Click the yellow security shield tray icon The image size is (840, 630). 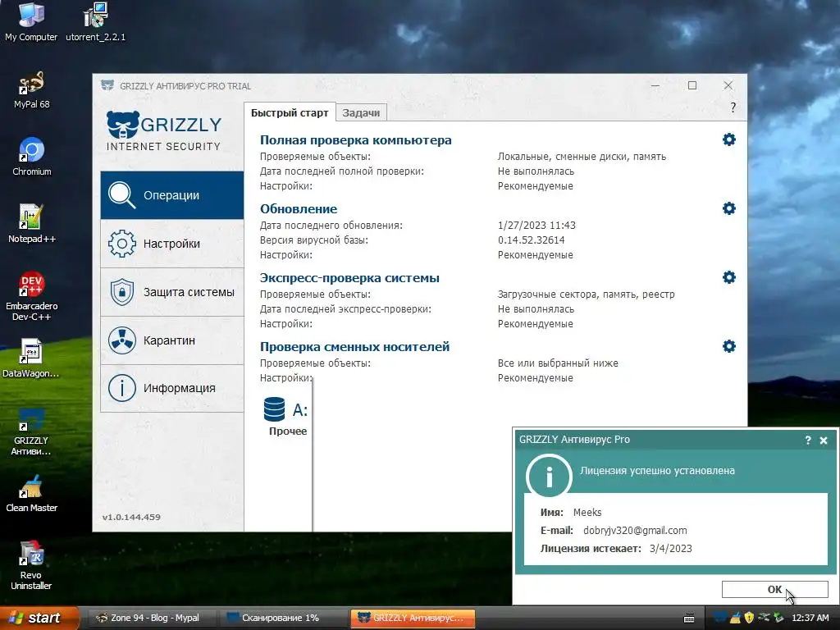point(749,618)
